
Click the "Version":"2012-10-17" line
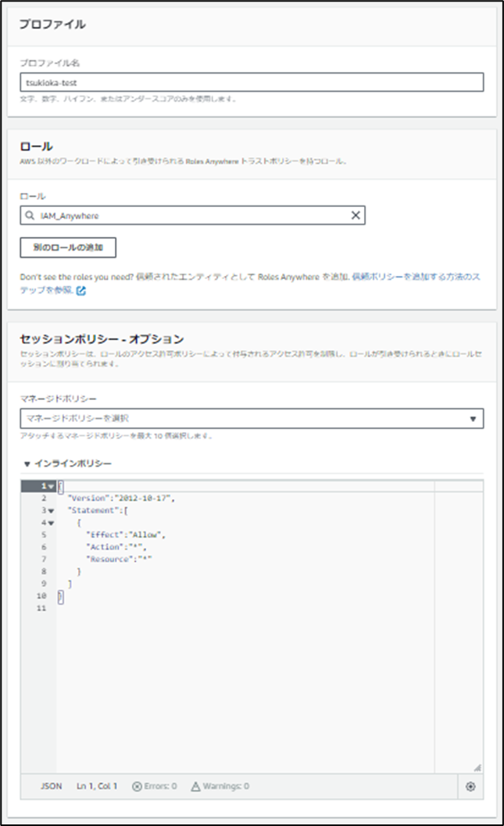point(121,498)
